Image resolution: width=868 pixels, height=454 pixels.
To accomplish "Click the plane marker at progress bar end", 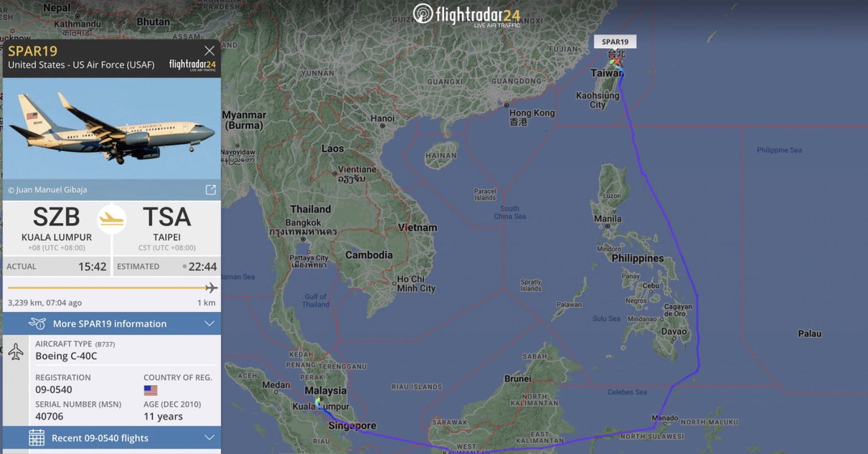I will pos(211,288).
